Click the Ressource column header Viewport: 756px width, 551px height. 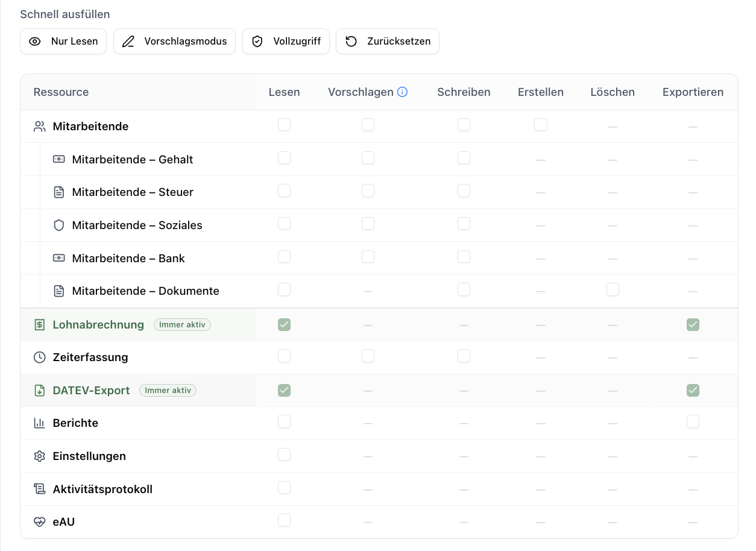click(x=61, y=92)
